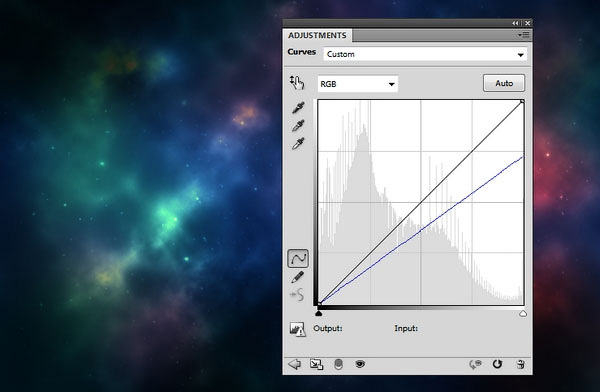Click the Auto button
This screenshot has height=392, width=600.
[x=504, y=83]
